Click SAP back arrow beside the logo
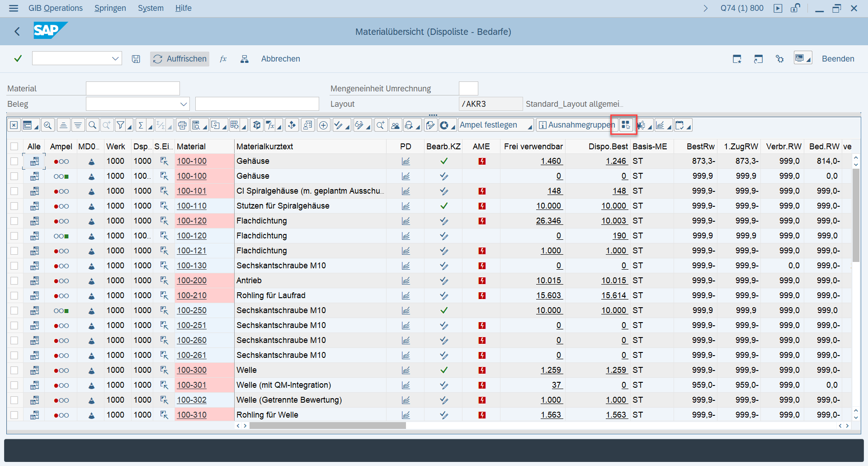The height and width of the screenshot is (466, 868). tap(17, 31)
